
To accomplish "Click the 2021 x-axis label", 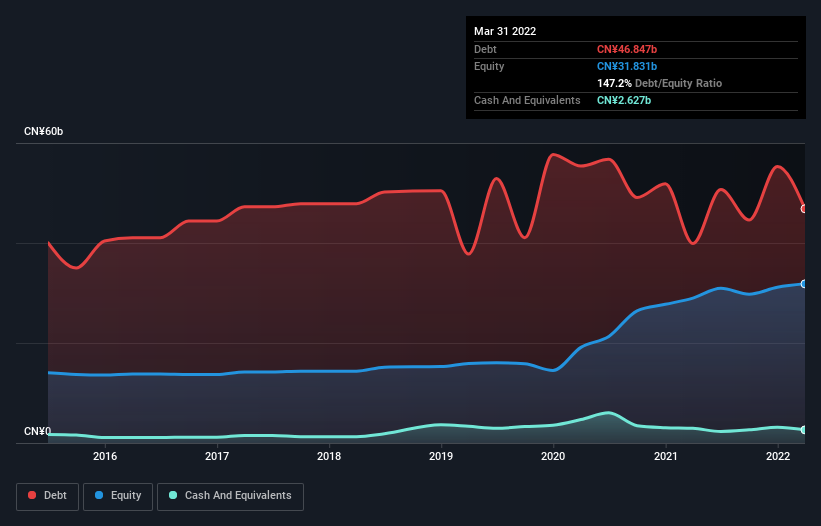I will pos(665,456).
